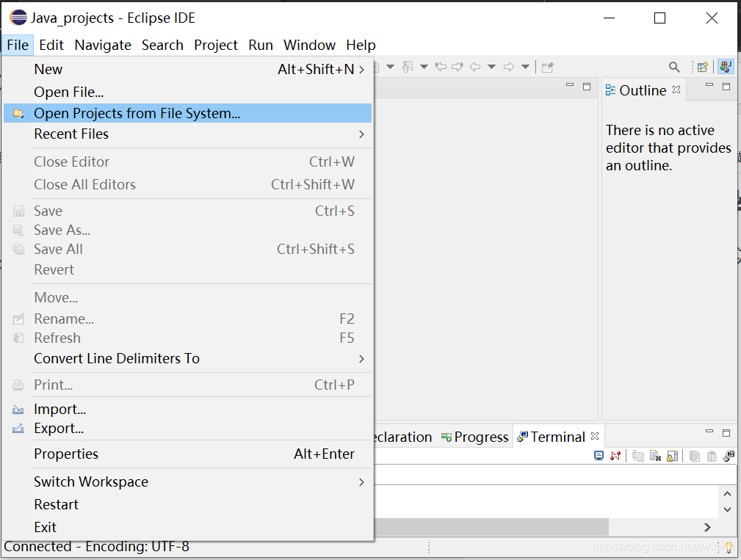This screenshot has width=741, height=560.
Task: Click the Open a Terminal monitor icon
Action: [x=599, y=456]
